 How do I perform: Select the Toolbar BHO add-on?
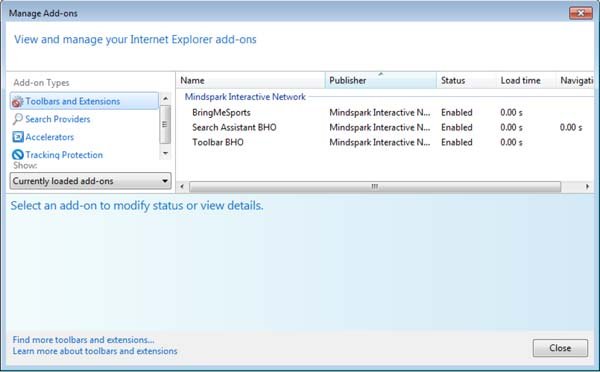click(x=218, y=142)
